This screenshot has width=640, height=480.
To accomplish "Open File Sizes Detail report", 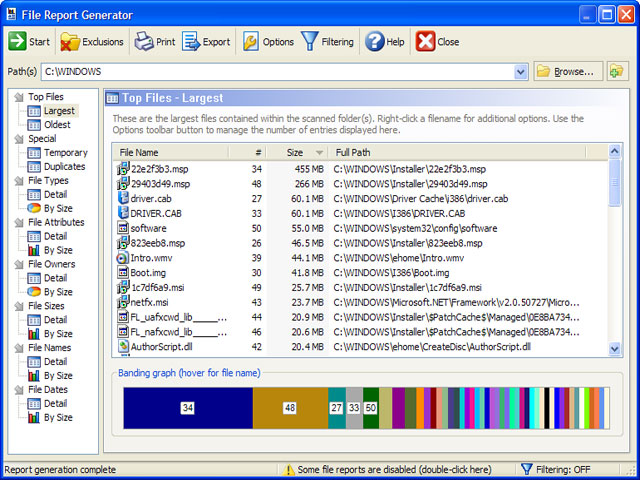I will (56, 320).
